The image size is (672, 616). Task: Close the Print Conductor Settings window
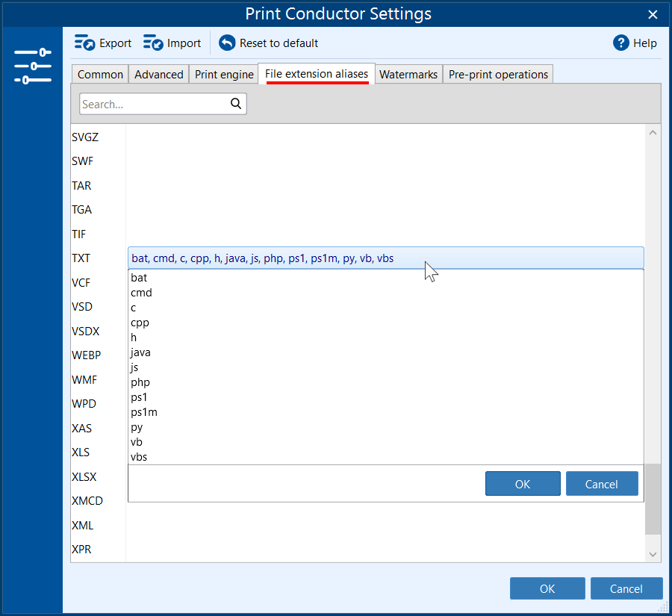653,14
